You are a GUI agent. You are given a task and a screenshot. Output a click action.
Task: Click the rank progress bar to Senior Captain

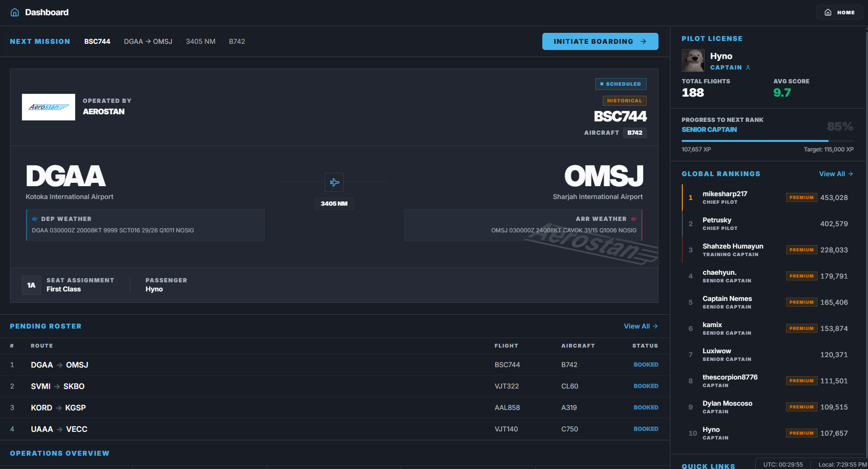pos(768,141)
